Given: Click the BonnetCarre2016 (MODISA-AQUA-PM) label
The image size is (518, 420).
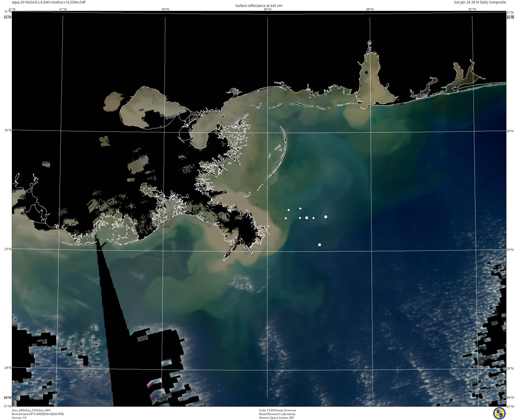Looking at the screenshot, I should 38,414.
